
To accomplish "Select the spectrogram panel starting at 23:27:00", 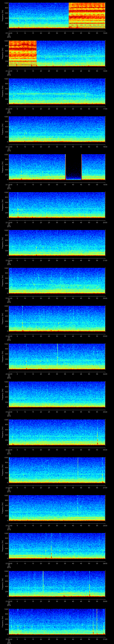I will 57,508.
